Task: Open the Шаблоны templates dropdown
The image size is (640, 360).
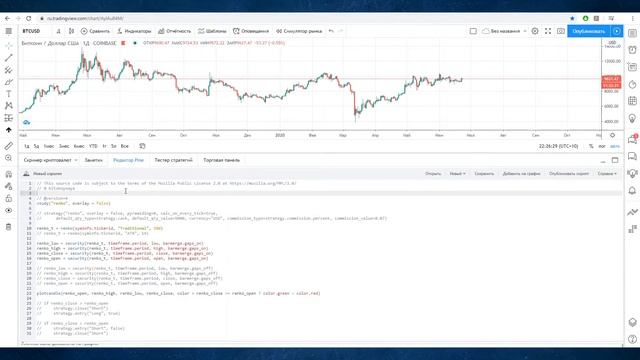Action: tap(212, 31)
